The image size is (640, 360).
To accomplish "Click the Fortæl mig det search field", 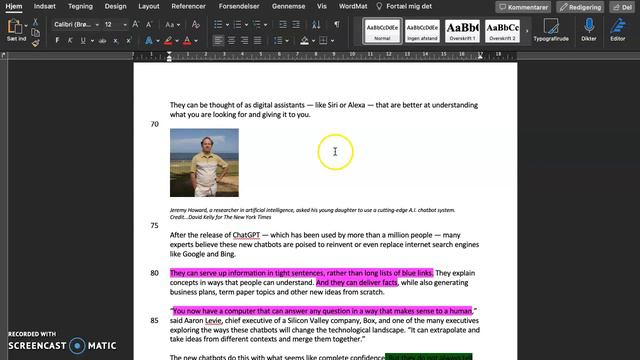I will (404, 6).
